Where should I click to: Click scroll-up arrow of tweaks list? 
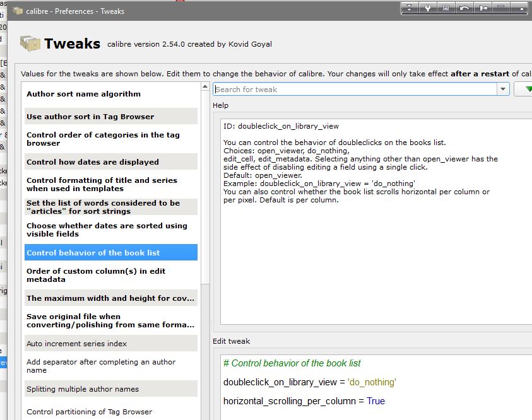point(205,87)
